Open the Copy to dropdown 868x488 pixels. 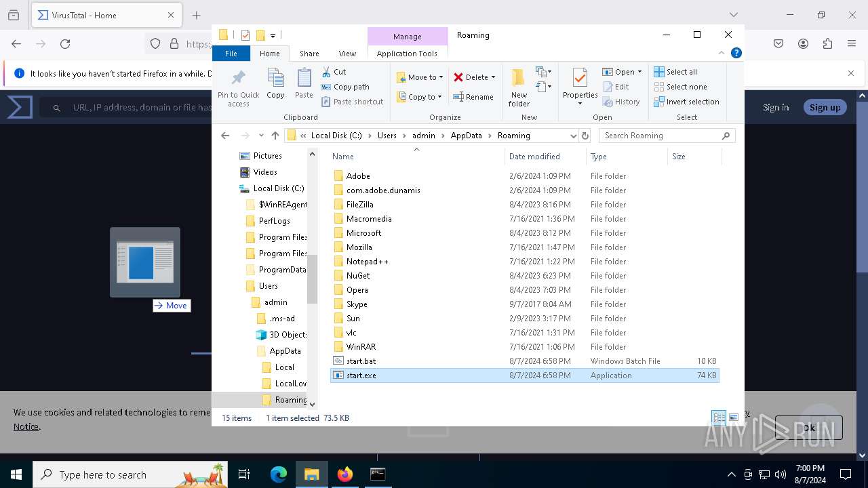click(420, 97)
